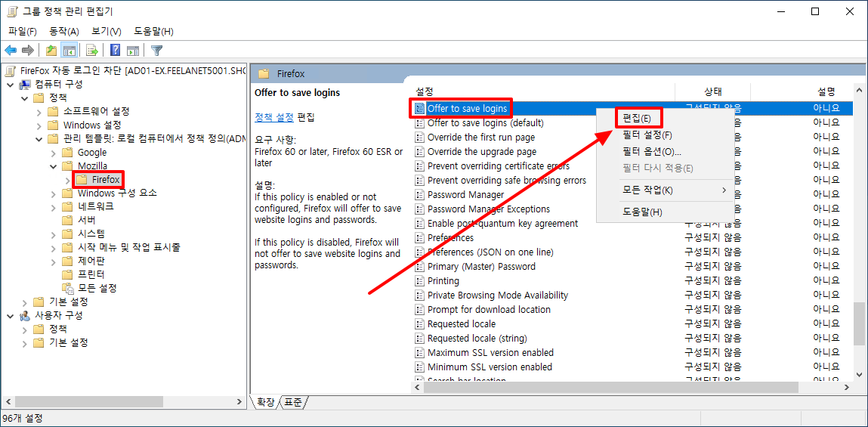868x427 pixels.
Task: Click the group policy editor title bar icon
Action: click(x=11, y=11)
